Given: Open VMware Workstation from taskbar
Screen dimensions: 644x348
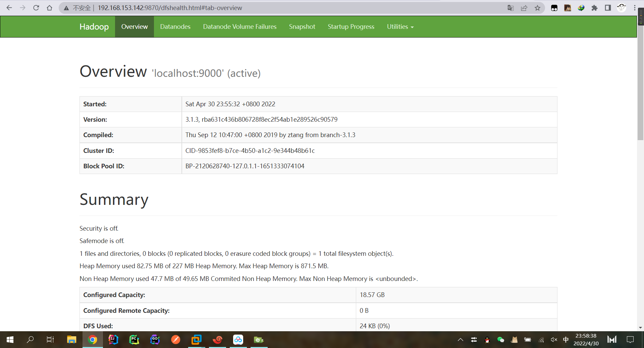Looking at the screenshot, I should pos(197,340).
